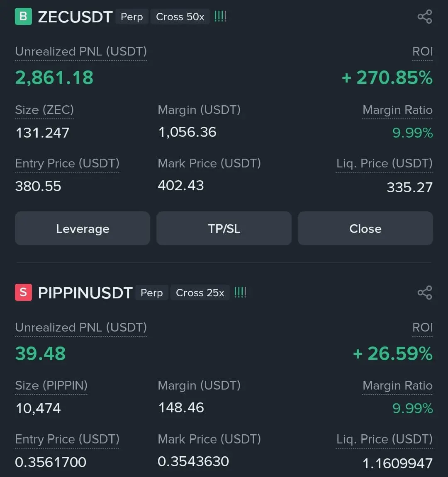Tap the PIPPINUSDT Perp tag
Viewport: 448px width, 477px height.
(152, 293)
